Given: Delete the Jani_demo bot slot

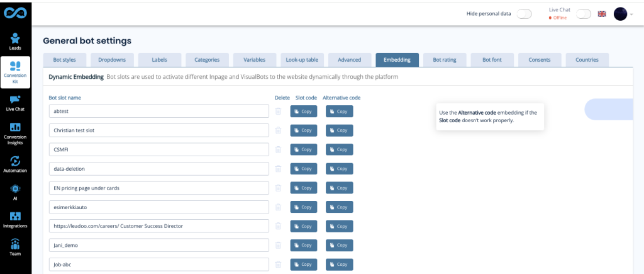Looking at the screenshot, I should 278,245.
